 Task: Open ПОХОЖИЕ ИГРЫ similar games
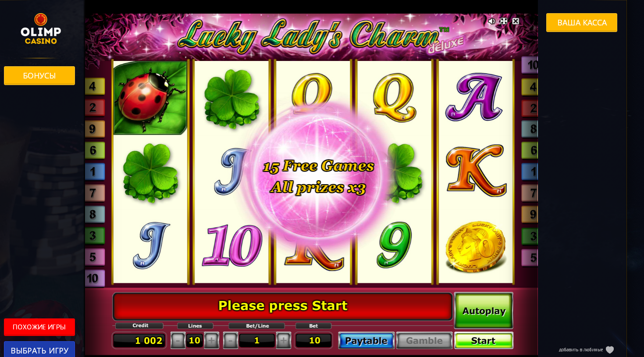[39, 327]
